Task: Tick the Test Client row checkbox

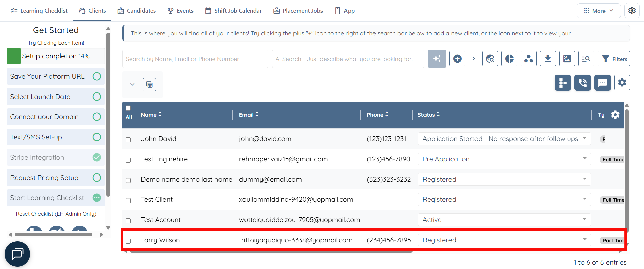Action: click(128, 200)
